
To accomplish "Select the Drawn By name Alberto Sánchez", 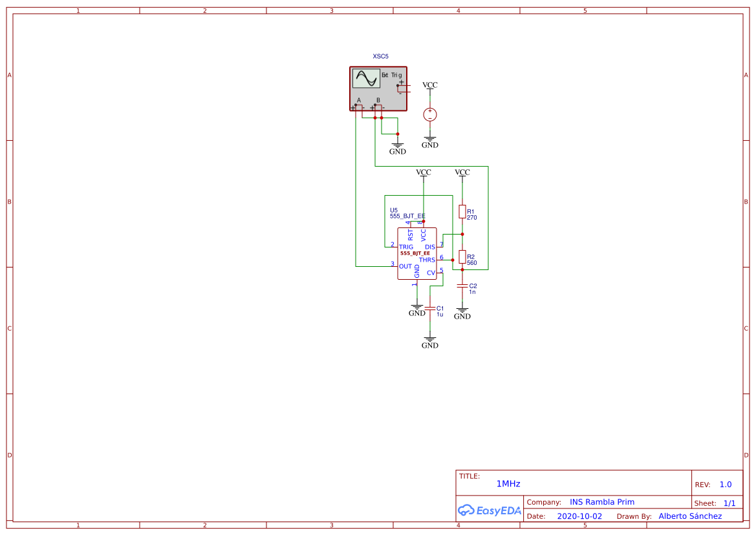I will [690, 516].
